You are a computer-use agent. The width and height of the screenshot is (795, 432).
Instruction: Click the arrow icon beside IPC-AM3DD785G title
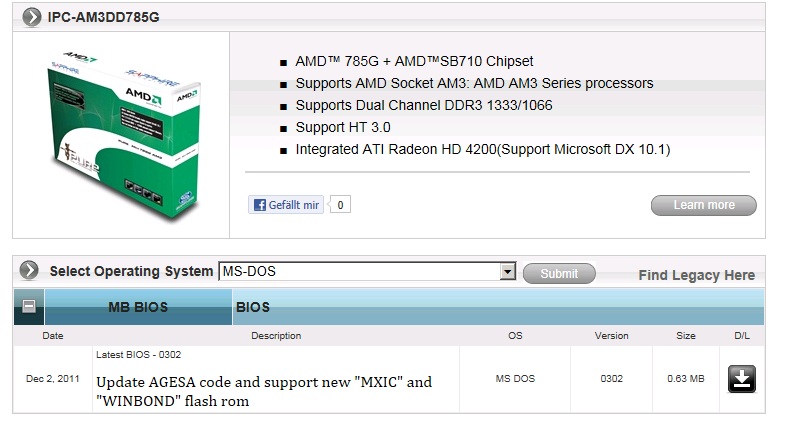(31, 17)
